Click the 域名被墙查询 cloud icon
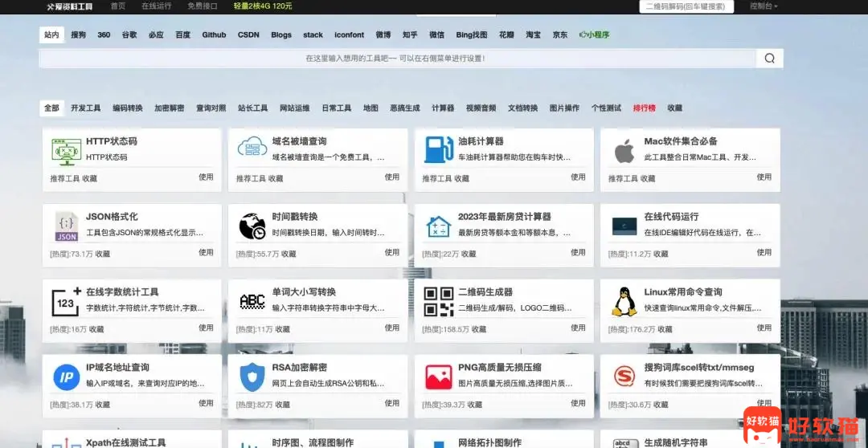Screen dimensions: 868x448 click(252, 149)
